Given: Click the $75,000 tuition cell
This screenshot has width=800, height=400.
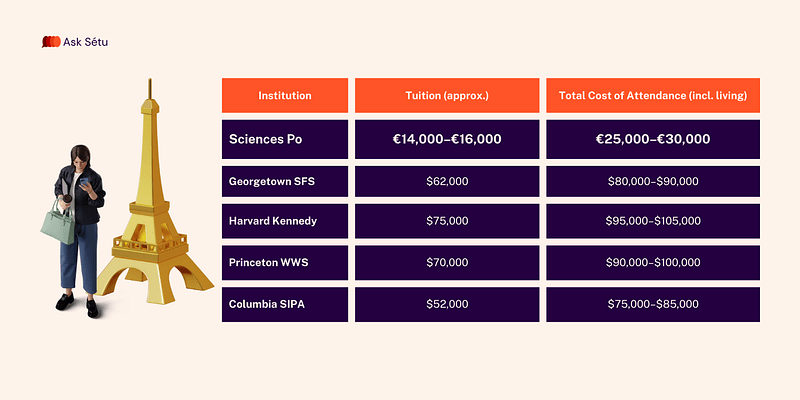Looking at the screenshot, I should coord(447,222).
